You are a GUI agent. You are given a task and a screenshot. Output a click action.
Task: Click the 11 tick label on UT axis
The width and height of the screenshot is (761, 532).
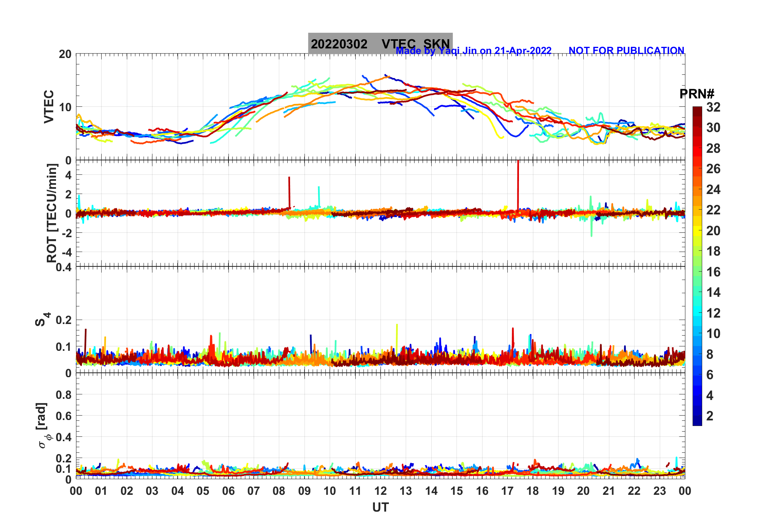tap(355, 491)
